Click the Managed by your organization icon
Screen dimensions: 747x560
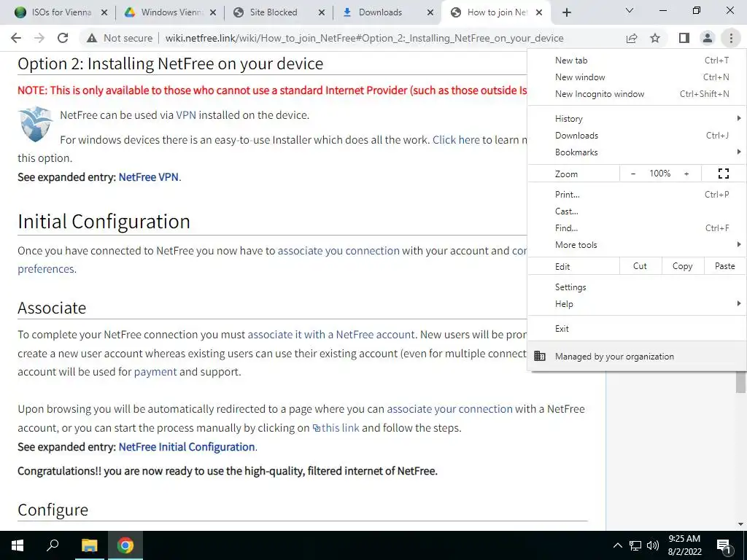(540, 356)
